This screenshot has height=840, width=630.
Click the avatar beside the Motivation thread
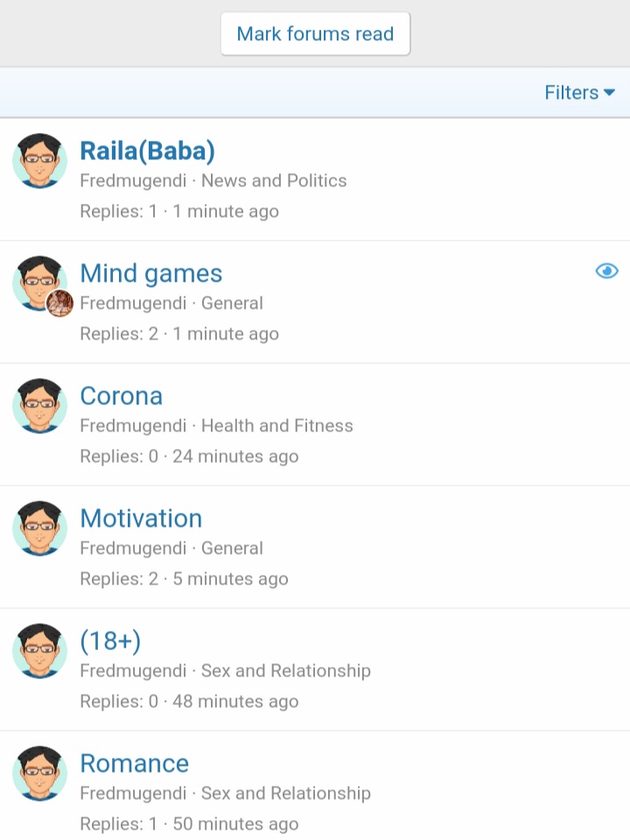39,528
